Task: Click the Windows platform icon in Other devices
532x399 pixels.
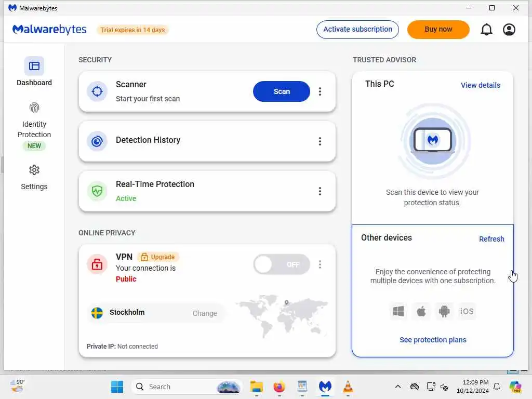Action: pyautogui.click(x=398, y=311)
